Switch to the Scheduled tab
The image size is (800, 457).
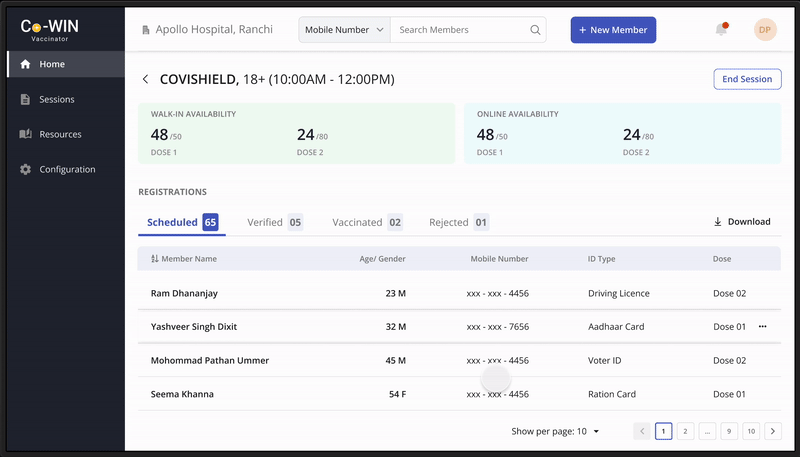182,222
